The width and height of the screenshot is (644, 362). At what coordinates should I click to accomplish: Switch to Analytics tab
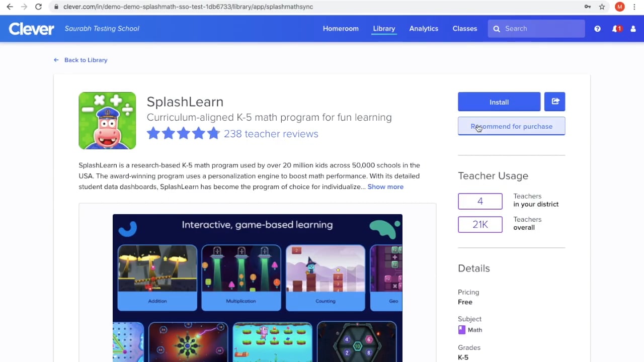[424, 29]
